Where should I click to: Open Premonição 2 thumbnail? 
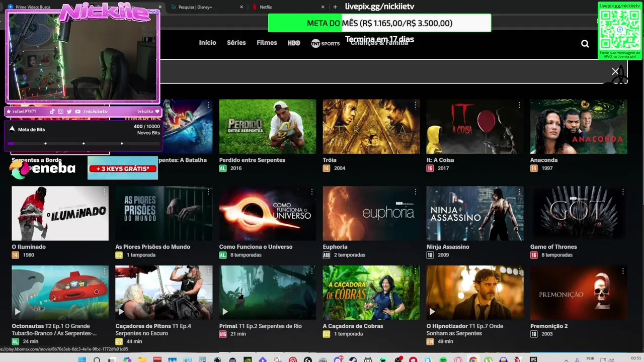click(579, 293)
